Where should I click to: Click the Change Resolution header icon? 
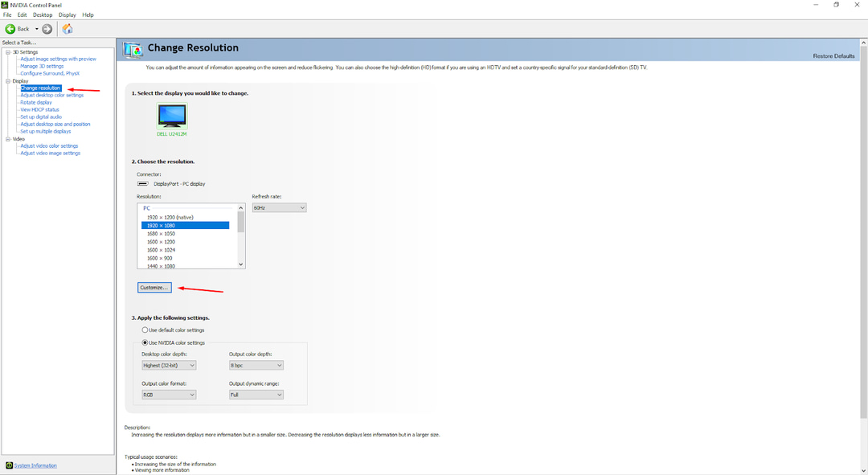tap(133, 49)
